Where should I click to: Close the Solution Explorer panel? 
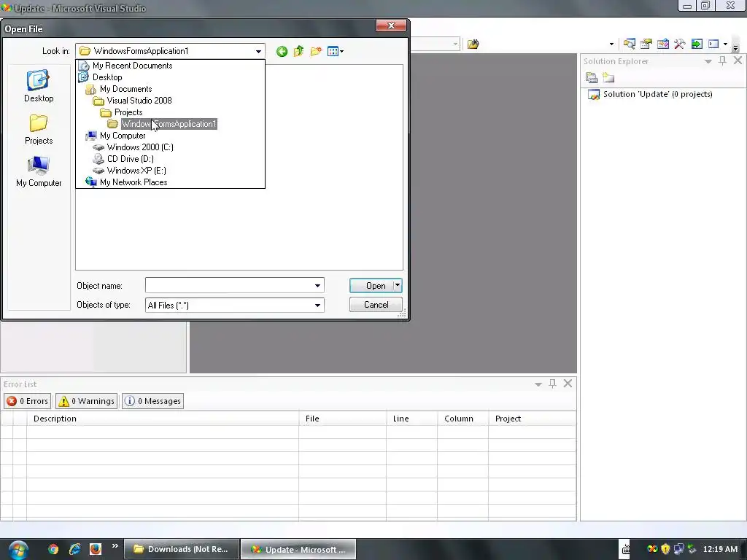738,61
